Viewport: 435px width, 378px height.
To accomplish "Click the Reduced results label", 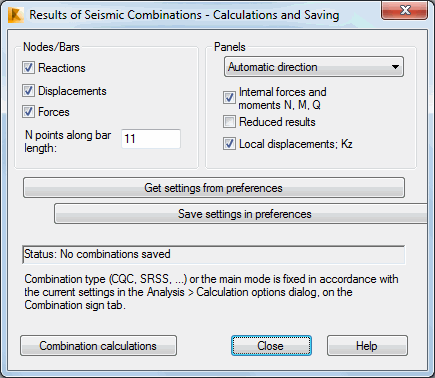I will (x=277, y=122).
